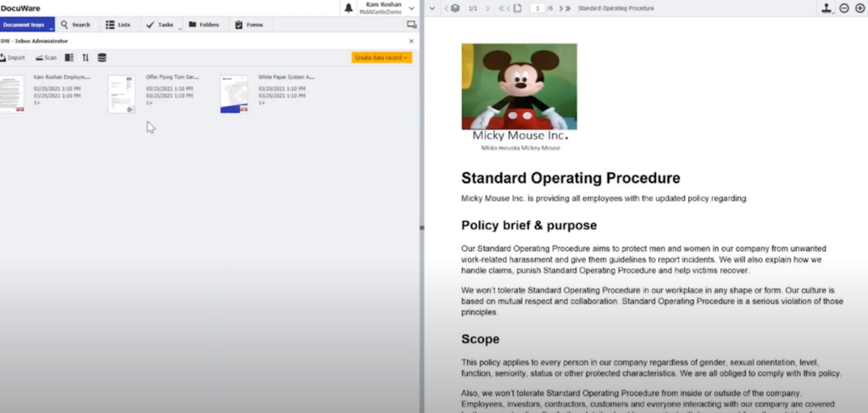Zoom out with the minus icon
The width and height of the screenshot is (868, 413).
[844, 8]
